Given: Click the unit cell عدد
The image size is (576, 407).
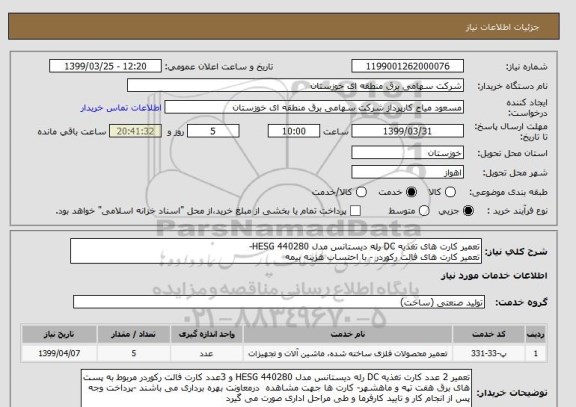Looking at the screenshot, I should [x=206, y=353].
